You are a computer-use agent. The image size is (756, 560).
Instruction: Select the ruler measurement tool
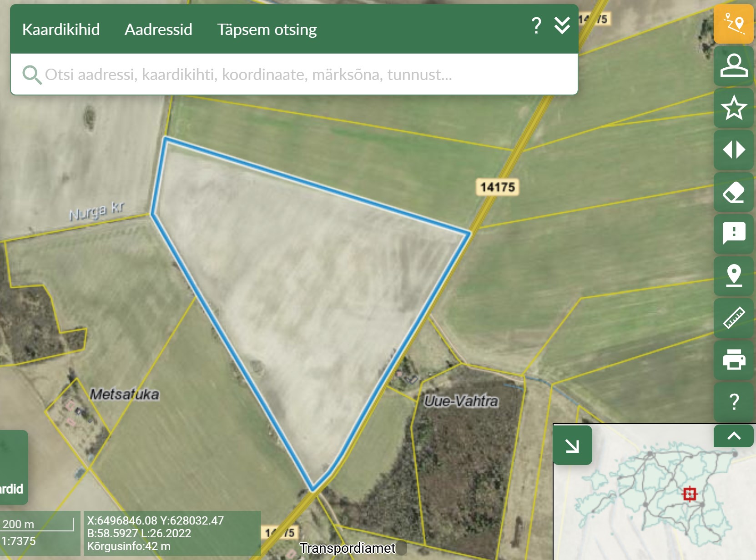733,318
